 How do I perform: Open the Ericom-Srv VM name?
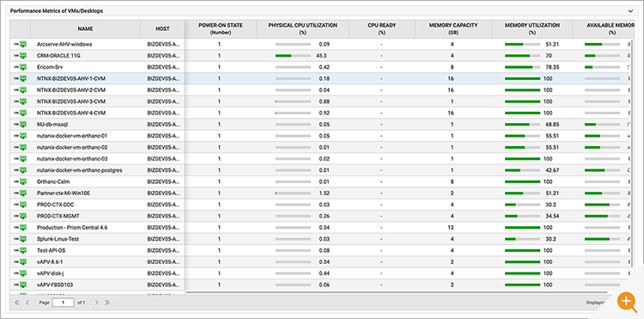(50, 67)
